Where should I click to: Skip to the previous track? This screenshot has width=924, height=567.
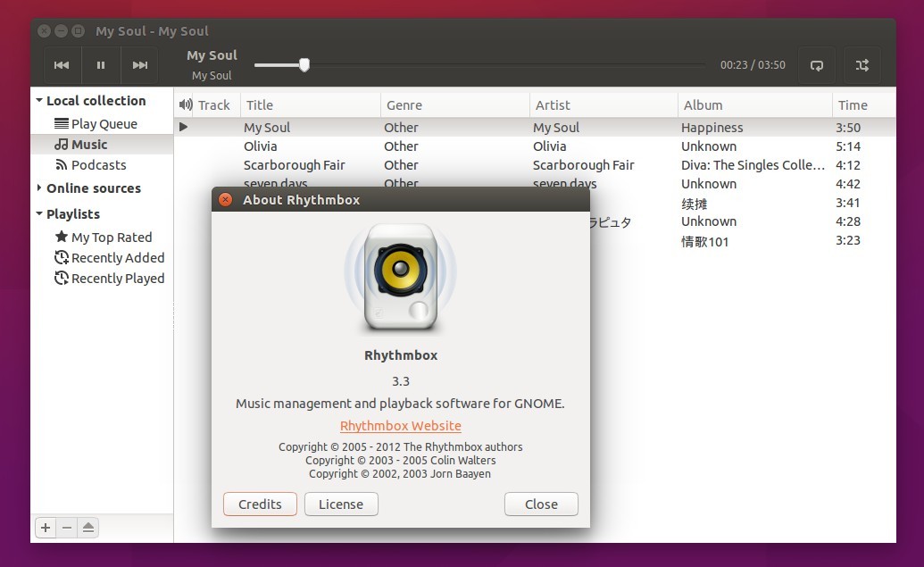pos(62,65)
